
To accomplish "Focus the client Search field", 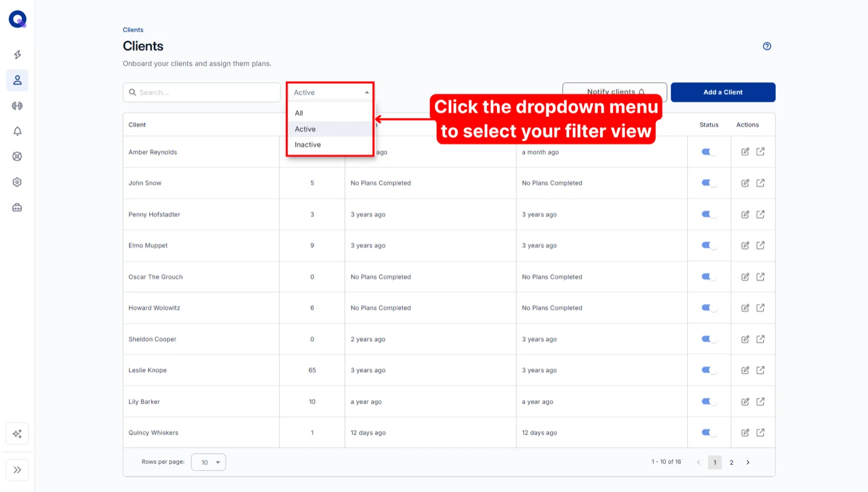I will click(x=202, y=93).
